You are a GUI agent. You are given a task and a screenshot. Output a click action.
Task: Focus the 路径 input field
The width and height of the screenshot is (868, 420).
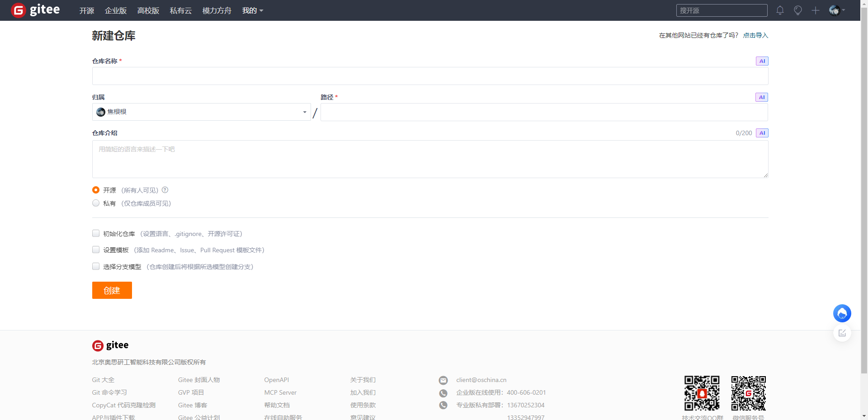pyautogui.click(x=544, y=112)
